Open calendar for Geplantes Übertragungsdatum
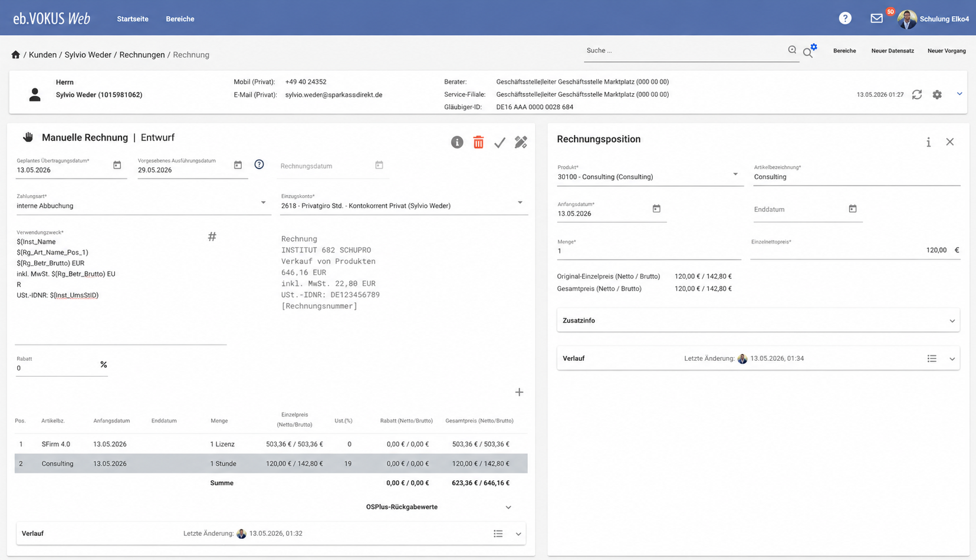This screenshot has height=560, width=976. point(117,165)
